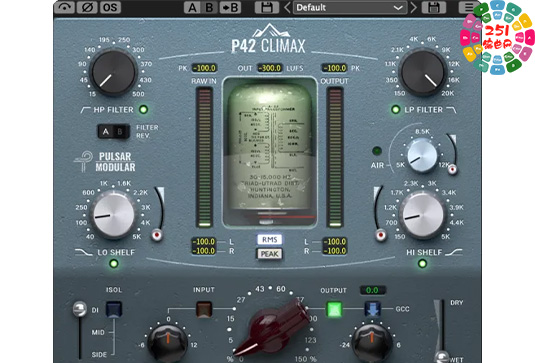Image resolution: width=535 pixels, height=363 pixels.
Task: Click the OUTPUT peak readout at top
Action: tap(335, 68)
